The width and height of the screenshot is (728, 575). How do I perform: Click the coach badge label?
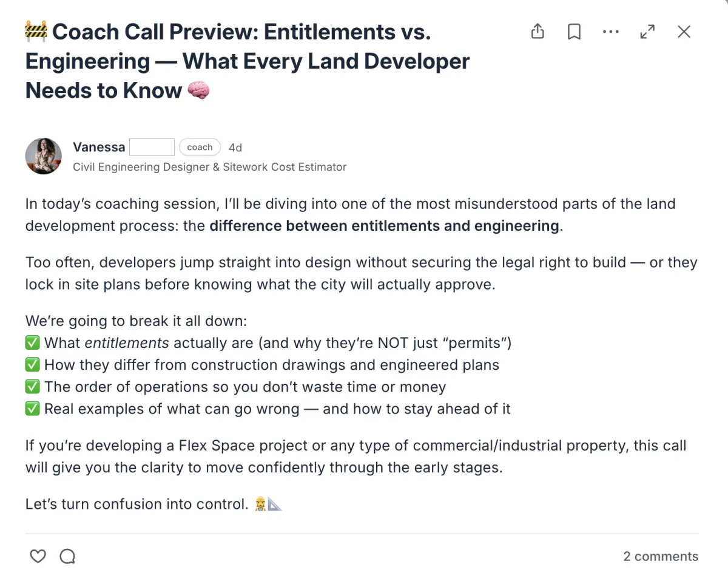coord(200,147)
